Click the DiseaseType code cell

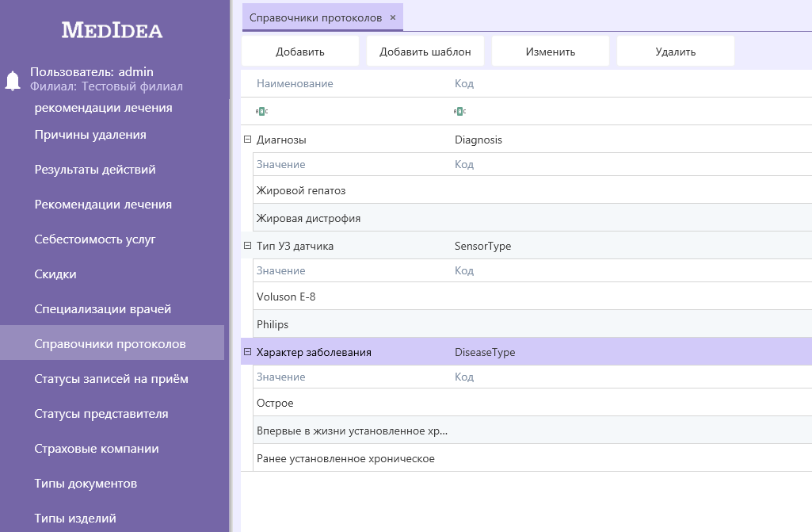pos(485,352)
